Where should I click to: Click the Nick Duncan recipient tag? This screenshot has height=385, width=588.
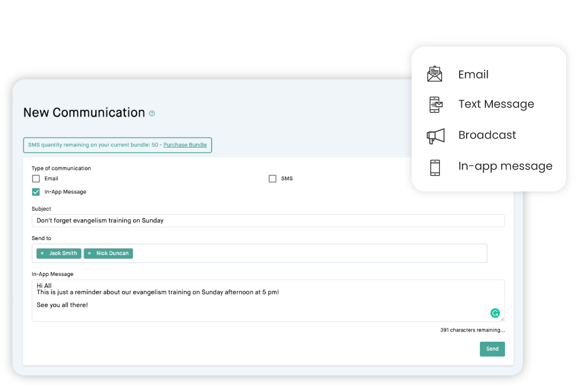pos(109,253)
